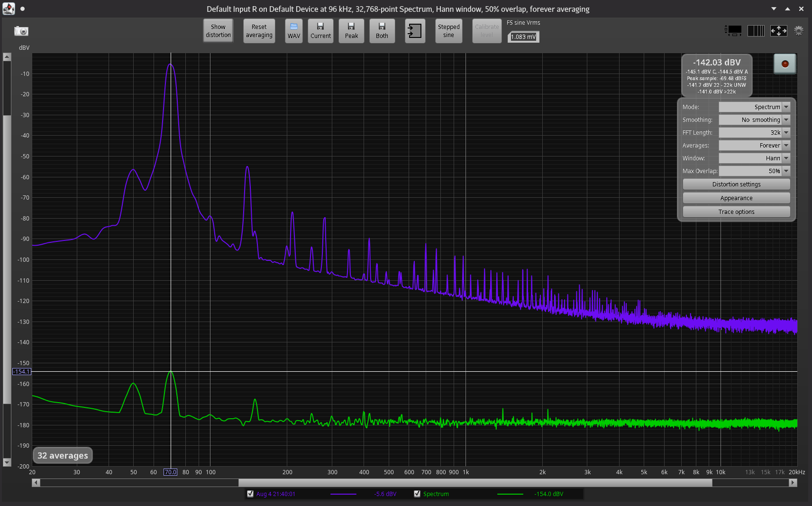This screenshot has height=506, width=812.
Task: Click the purple trace color line in legend
Action: (343, 494)
